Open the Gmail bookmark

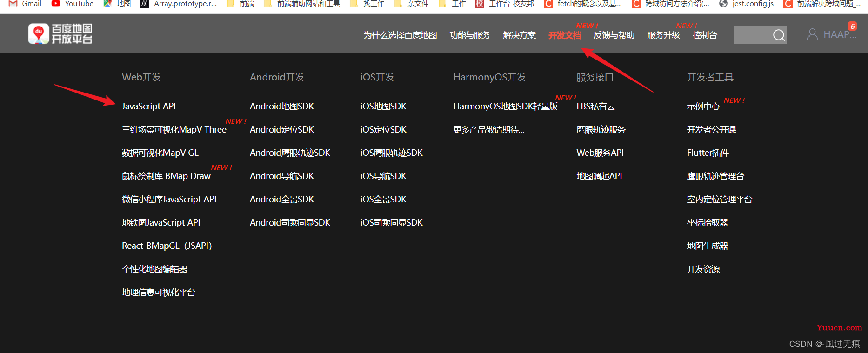tap(25, 4)
